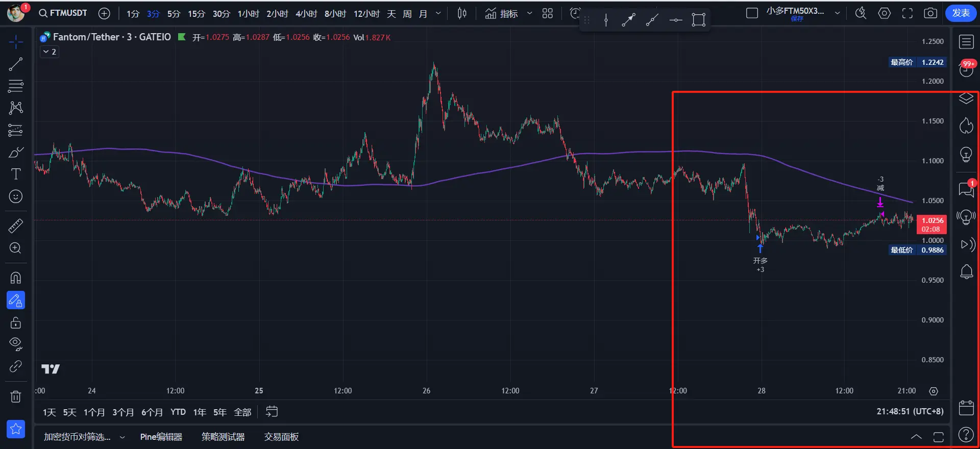
Task: Open the emoji and icons tool
Action: (x=16, y=196)
